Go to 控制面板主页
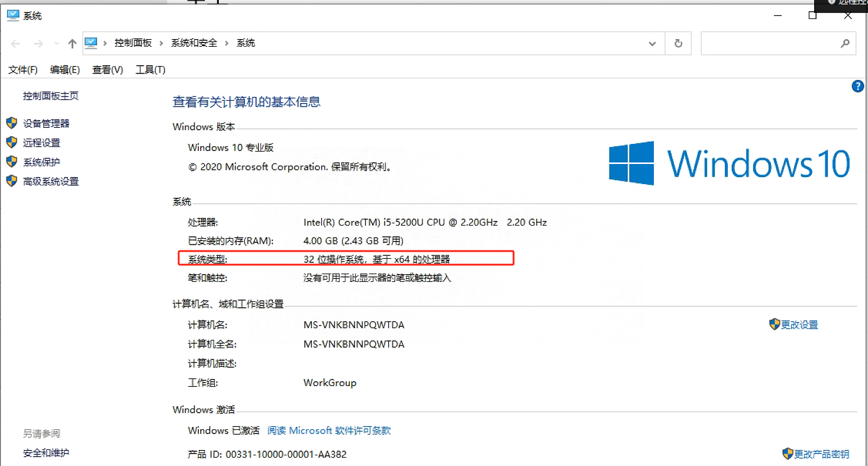This screenshot has height=466, width=868. click(51, 96)
